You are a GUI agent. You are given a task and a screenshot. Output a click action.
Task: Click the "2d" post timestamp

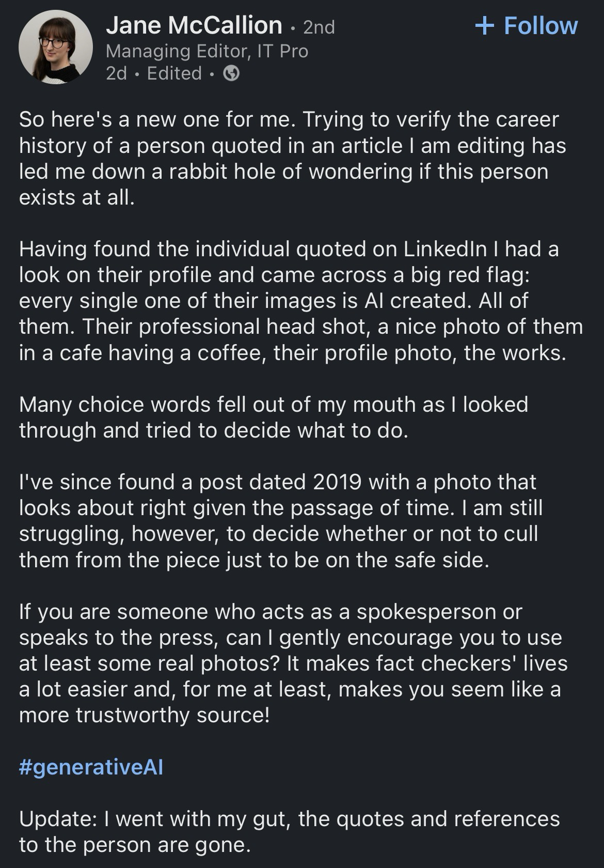tap(116, 73)
